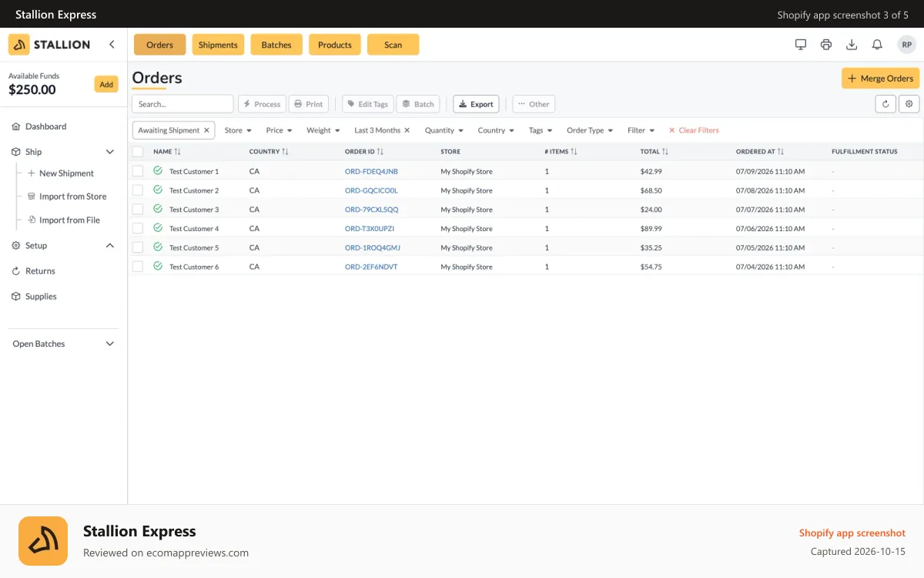Viewport: 924px width, 578px height.
Task: Click the printer icon in the header
Action: click(826, 45)
